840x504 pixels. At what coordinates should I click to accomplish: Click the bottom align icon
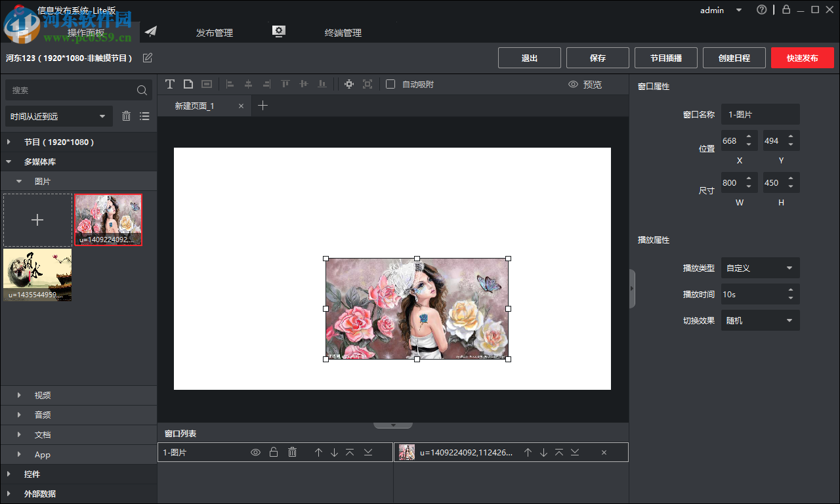click(x=322, y=84)
